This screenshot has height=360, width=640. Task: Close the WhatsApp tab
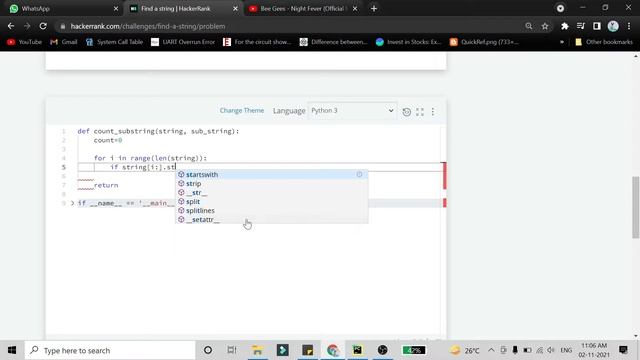coord(116,9)
